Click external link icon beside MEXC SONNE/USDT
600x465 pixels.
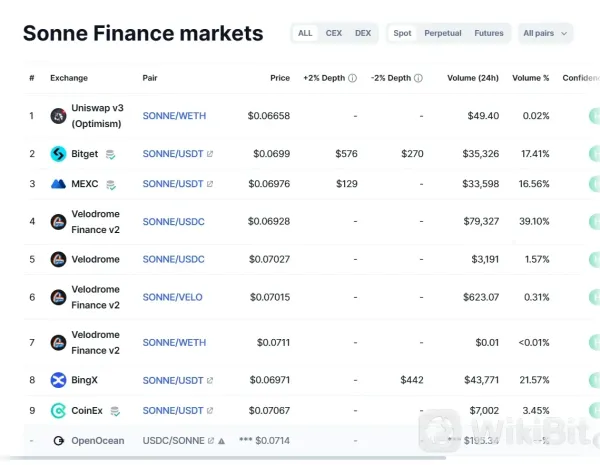(x=210, y=184)
